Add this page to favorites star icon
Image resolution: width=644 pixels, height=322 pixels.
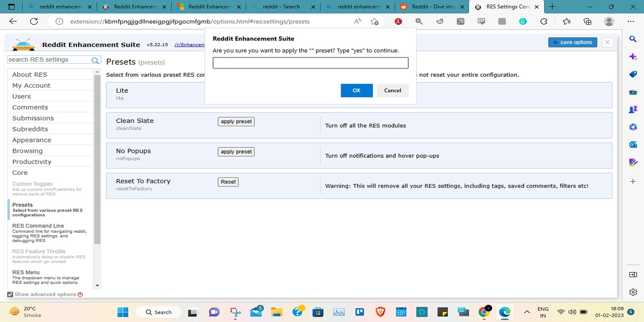(x=374, y=22)
